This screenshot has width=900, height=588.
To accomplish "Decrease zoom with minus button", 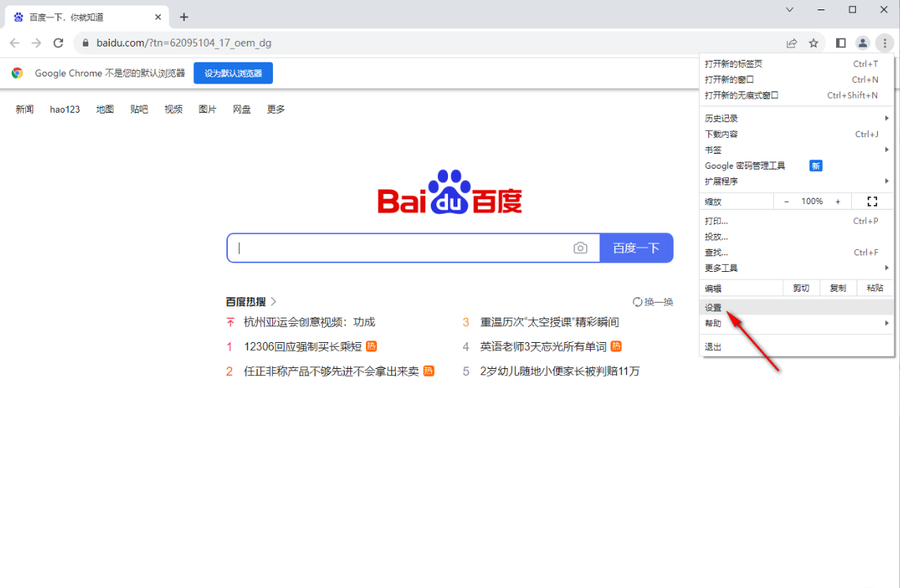I will point(786,201).
